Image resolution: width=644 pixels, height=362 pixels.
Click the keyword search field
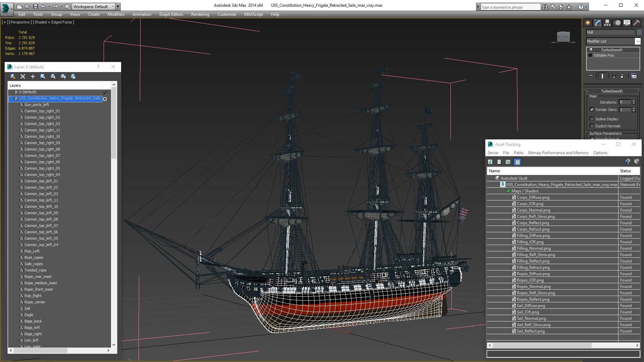tap(511, 7)
